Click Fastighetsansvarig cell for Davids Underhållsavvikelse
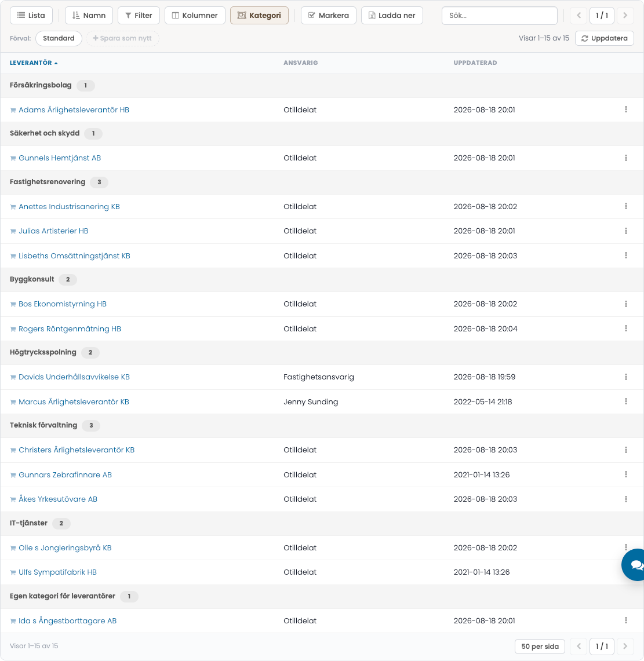Image resolution: width=644 pixels, height=661 pixels. [x=319, y=377]
